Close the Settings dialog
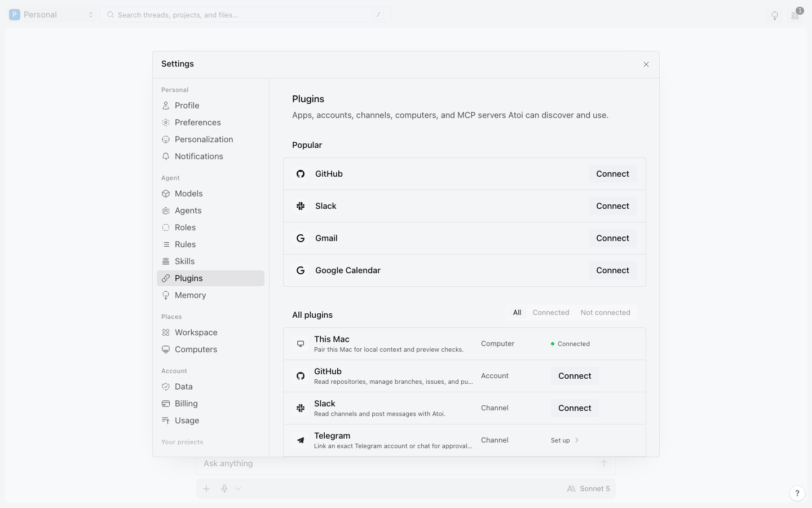812x508 pixels. (x=646, y=64)
